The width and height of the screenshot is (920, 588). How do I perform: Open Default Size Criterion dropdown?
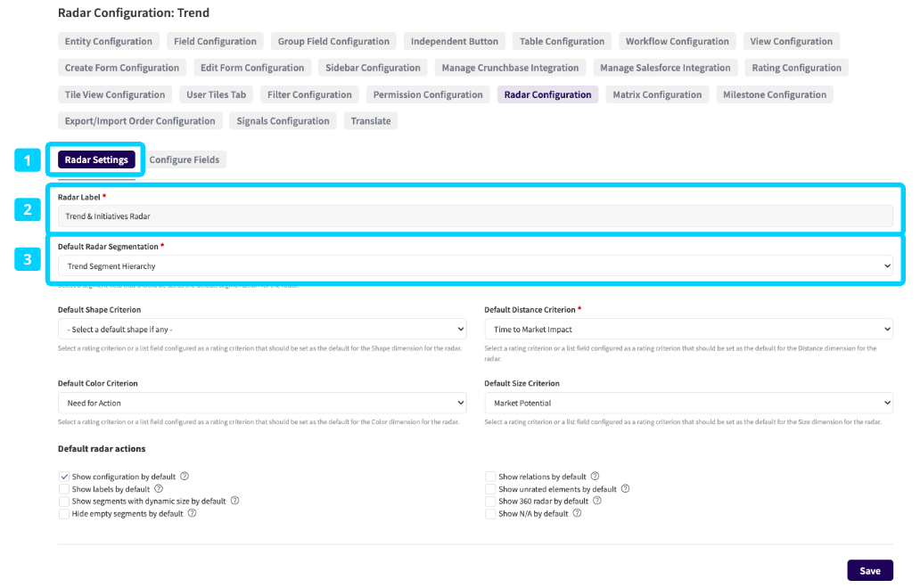688,403
